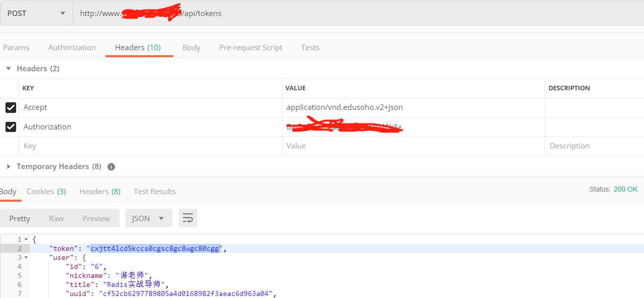Click the Temporary Headers info icon
644x298 pixels.
(112, 167)
